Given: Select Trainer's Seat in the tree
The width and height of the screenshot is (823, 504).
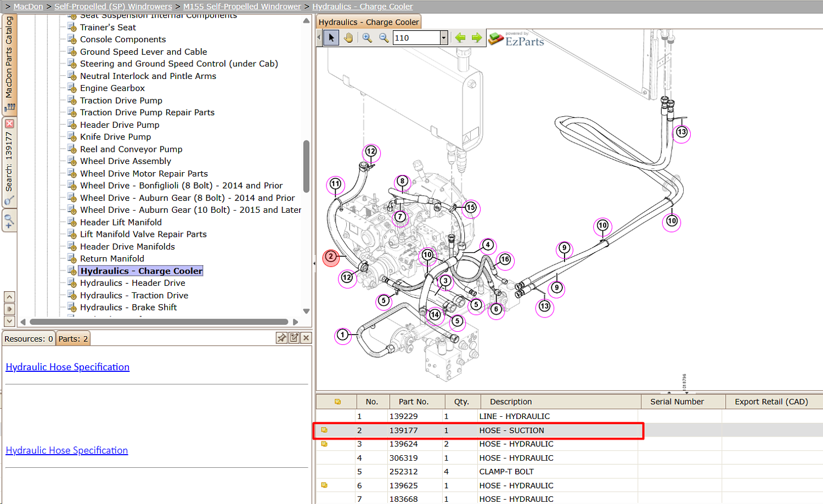Looking at the screenshot, I should pyautogui.click(x=108, y=27).
